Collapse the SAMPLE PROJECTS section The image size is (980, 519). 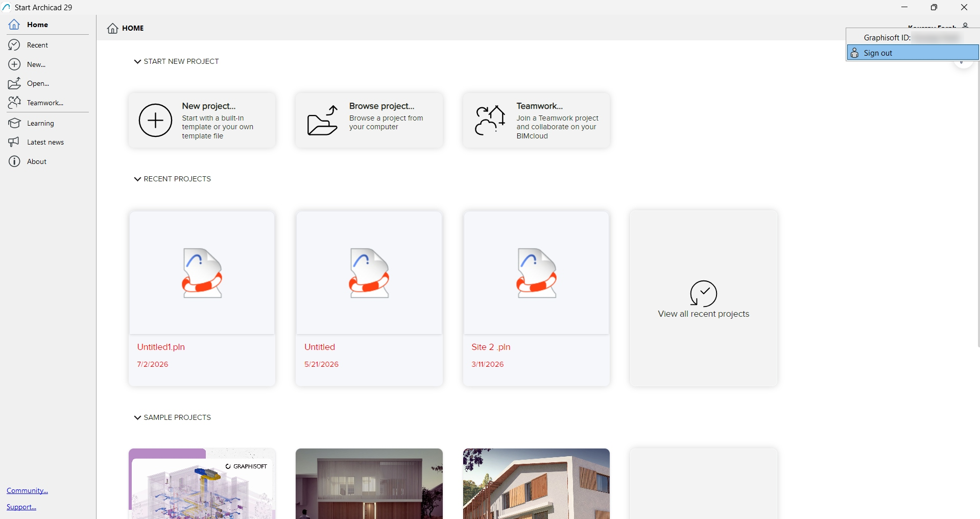point(137,418)
